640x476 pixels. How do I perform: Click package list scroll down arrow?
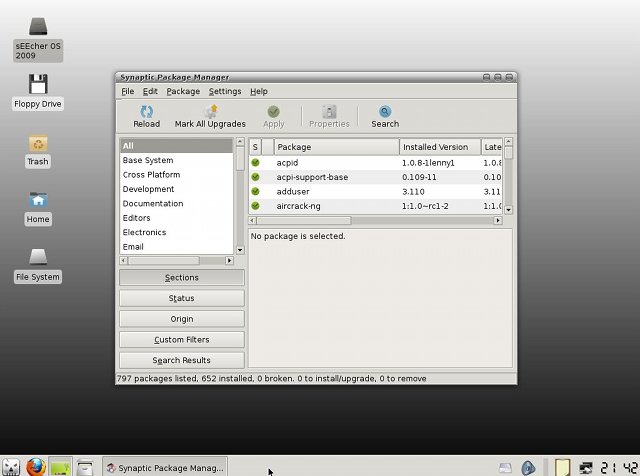[x=508, y=210]
